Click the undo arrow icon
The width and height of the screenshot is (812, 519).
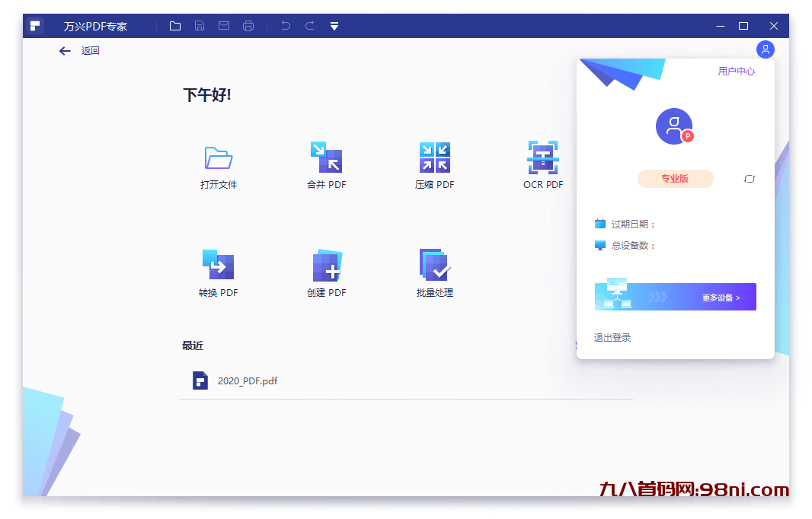[x=285, y=25]
